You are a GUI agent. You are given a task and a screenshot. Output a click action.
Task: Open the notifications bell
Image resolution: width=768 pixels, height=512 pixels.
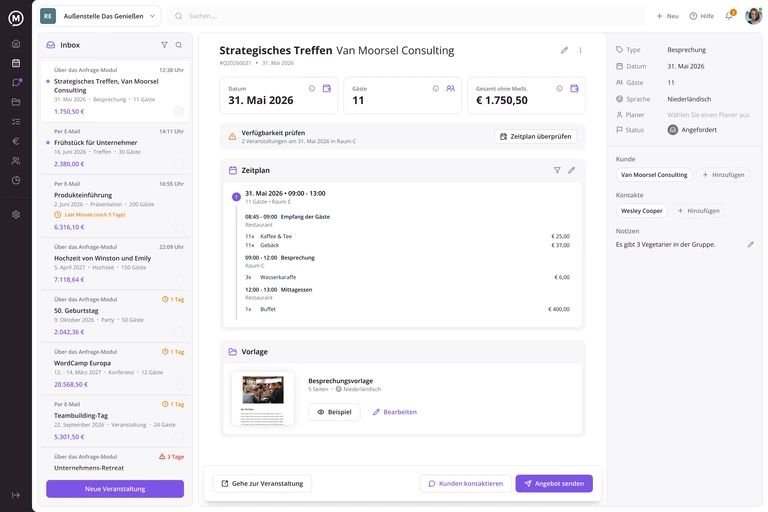point(729,16)
